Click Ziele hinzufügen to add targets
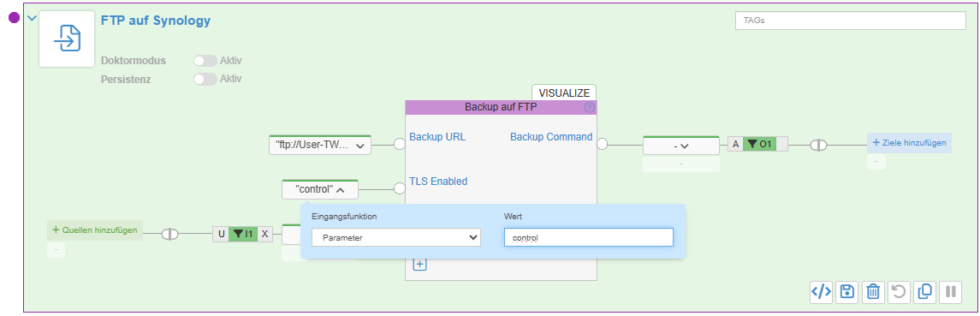Viewport: 980px width, 316px height. coord(909,142)
